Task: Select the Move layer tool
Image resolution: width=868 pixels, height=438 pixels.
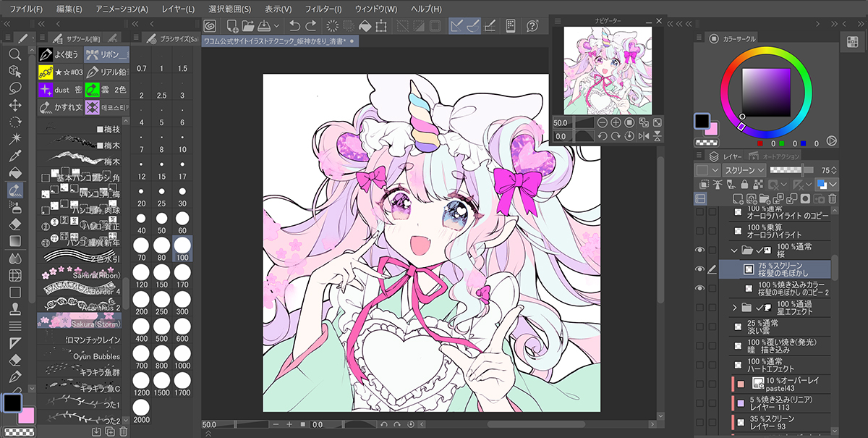Action: pyautogui.click(x=14, y=105)
